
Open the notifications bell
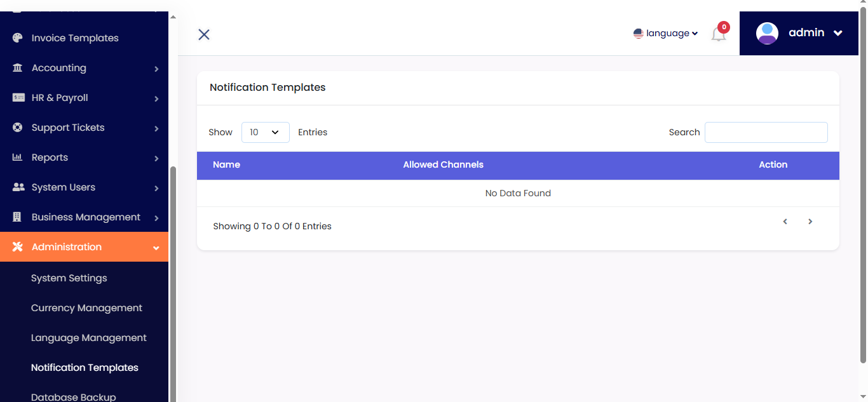[x=719, y=34]
